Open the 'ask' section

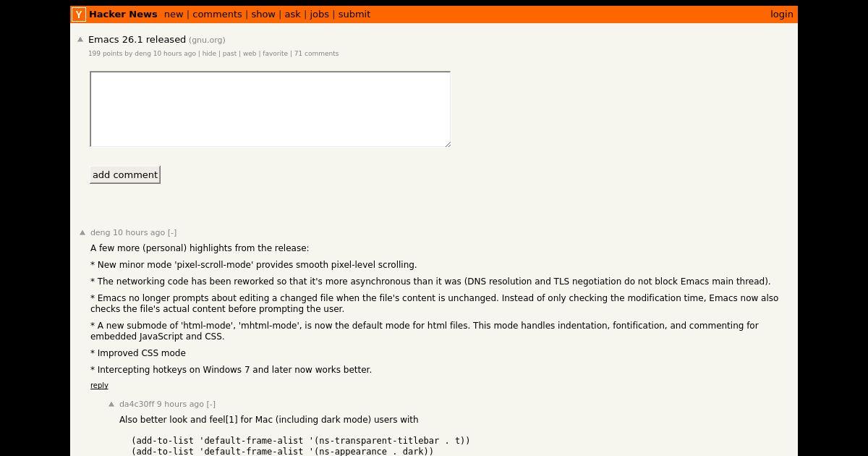click(292, 14)
